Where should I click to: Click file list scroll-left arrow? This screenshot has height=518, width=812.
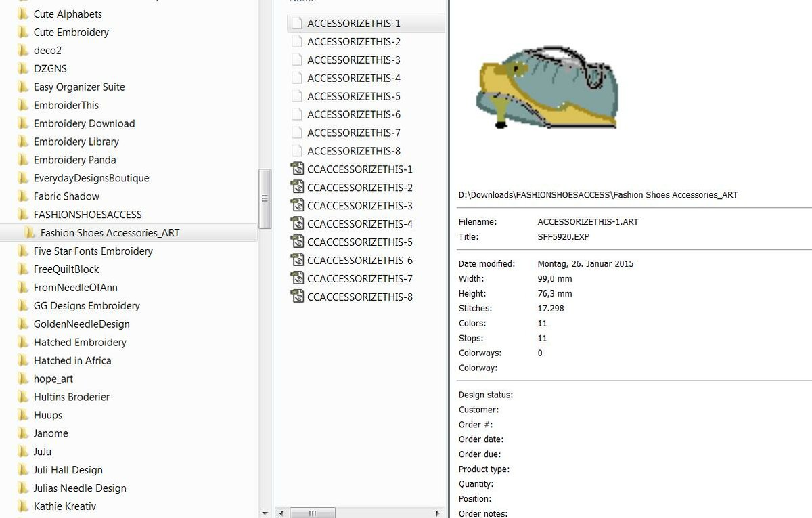coord(280,513)
